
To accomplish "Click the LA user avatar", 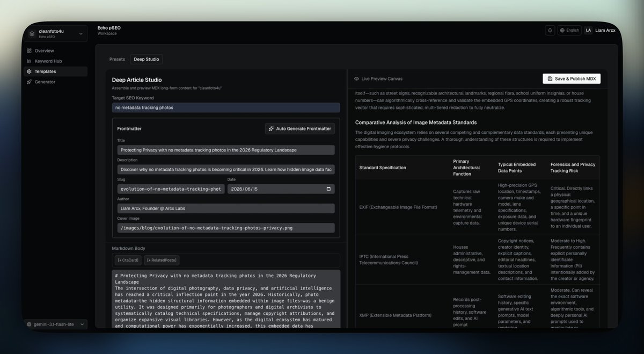I will [x=588, y=30].
